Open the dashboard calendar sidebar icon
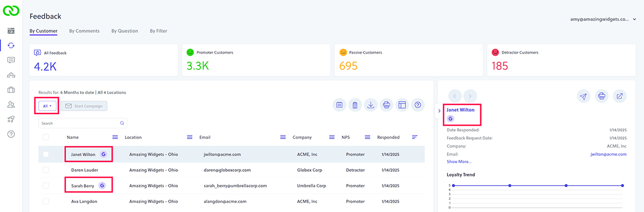 [11, 31]
